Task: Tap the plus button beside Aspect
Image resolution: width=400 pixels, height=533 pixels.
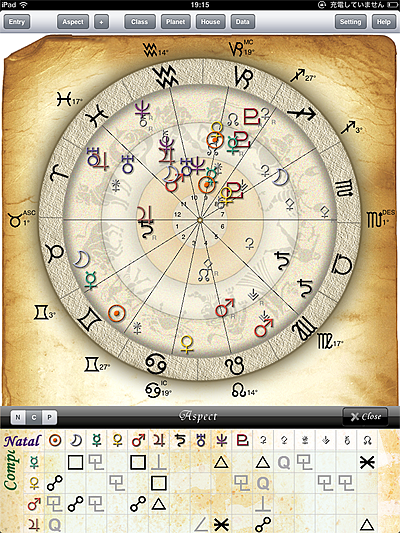Action: [101, 22]
